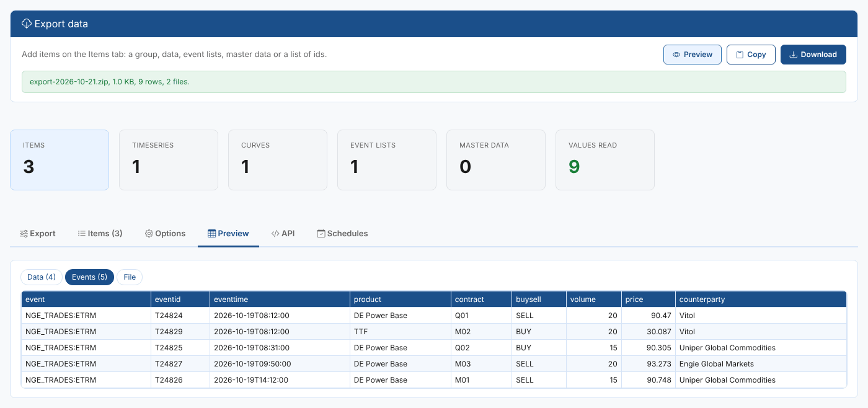Viewport: 868px width, 408px height.
Task: Click the price value 30.087
Action: [x=649, y=332]
